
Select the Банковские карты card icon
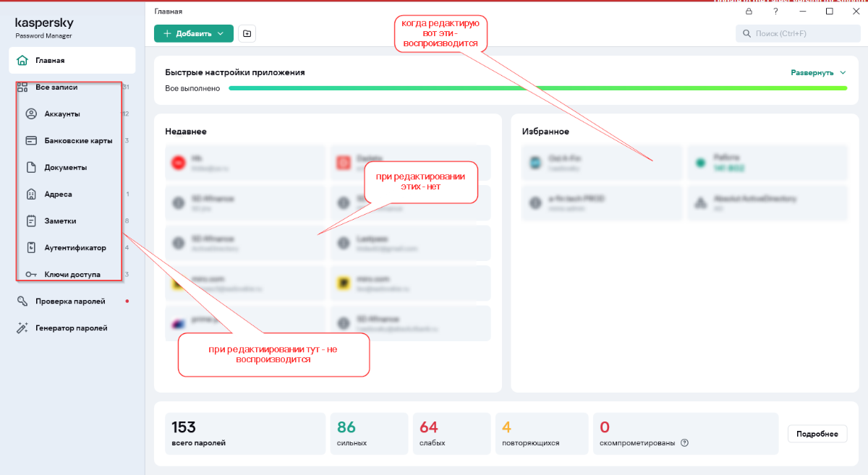click(x=31, y=141)
